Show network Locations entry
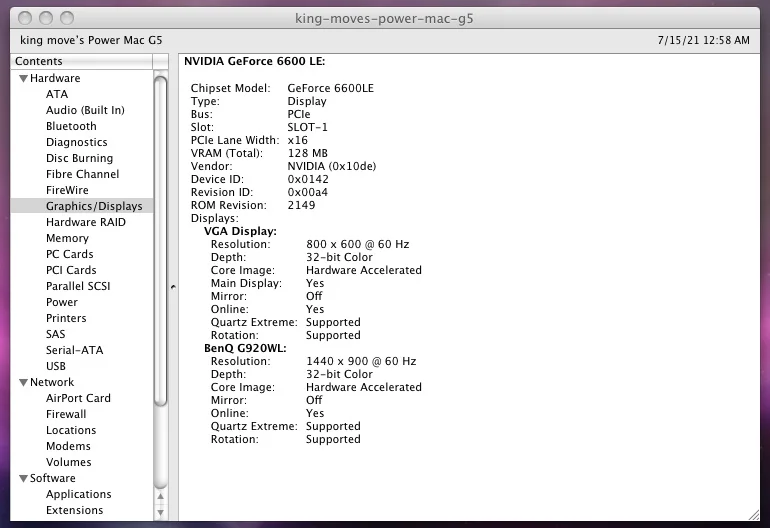The width and height of the screenshot is (770, 528). point(71,430)
